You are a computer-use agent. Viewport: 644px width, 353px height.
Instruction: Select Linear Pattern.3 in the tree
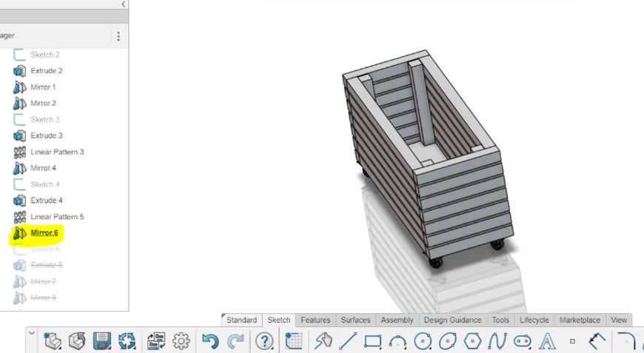click(x=57, y=152)
